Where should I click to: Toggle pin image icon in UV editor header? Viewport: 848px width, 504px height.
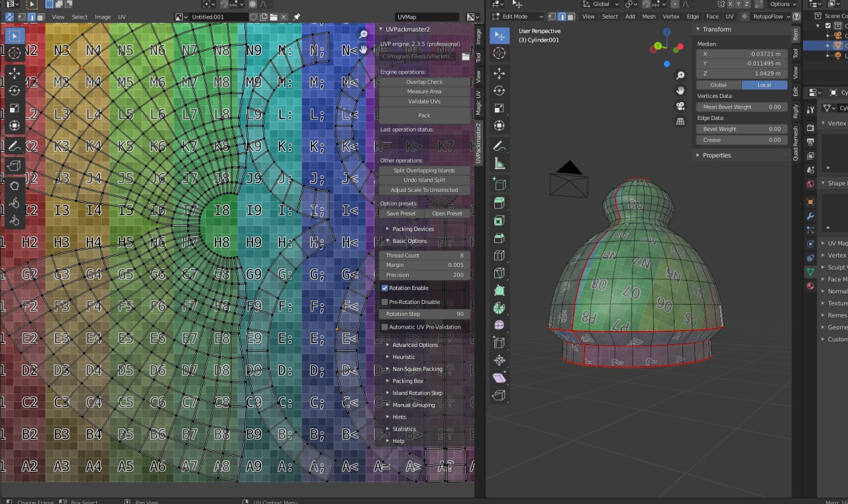(297, 17)
